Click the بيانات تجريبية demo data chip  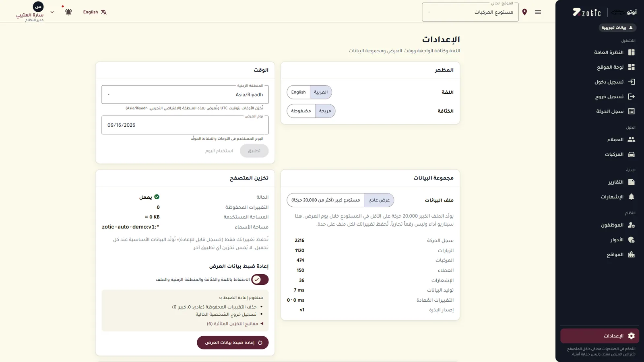point(617,27)
